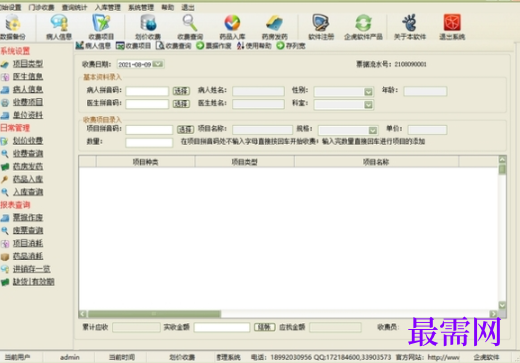
Task: Open the 收费查询 magnifier toolbar icon
Action: 190,27
